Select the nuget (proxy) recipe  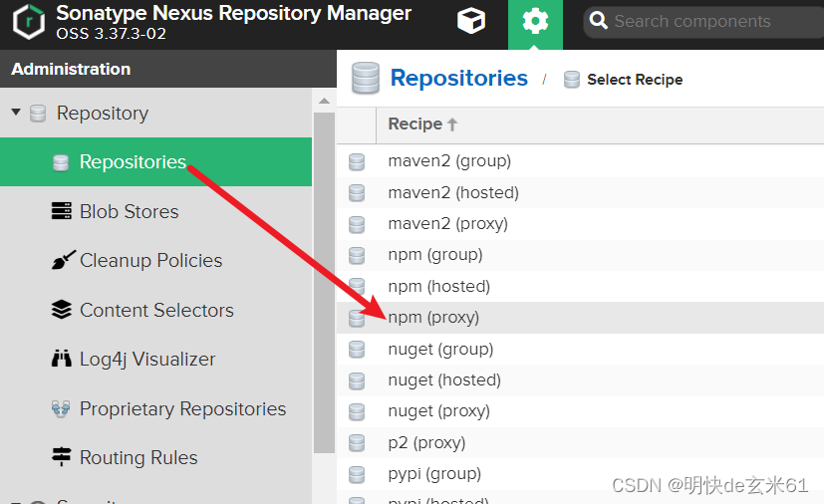point(438,411)
